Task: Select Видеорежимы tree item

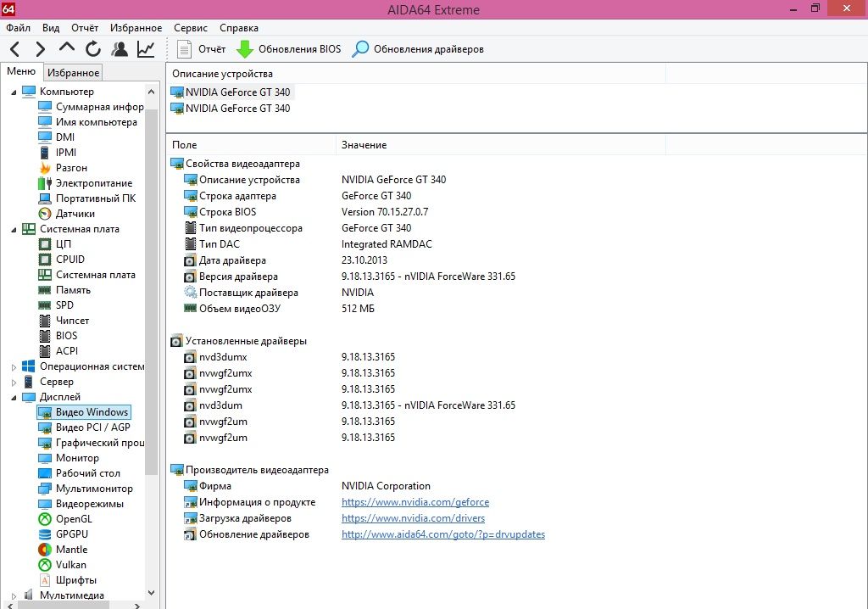Action: click(x=81, y=504)
